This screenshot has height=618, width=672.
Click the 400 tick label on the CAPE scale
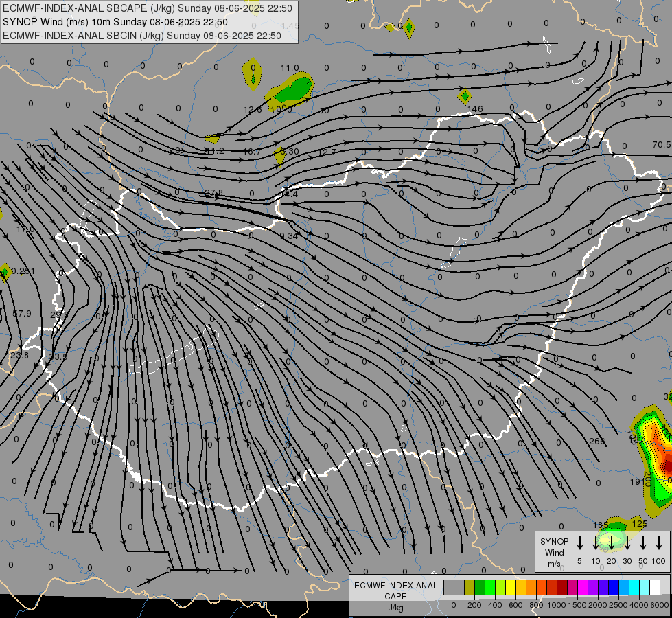[495, 605]
